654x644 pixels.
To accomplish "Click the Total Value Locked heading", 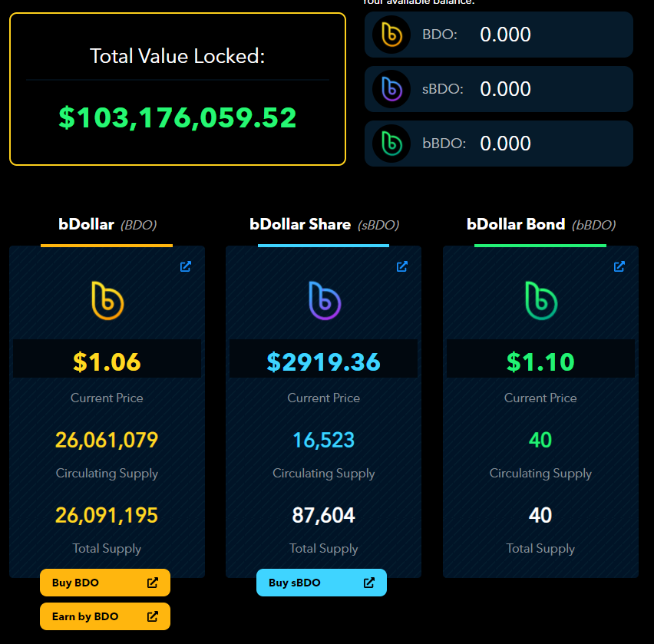I will [x=177, y=56].
